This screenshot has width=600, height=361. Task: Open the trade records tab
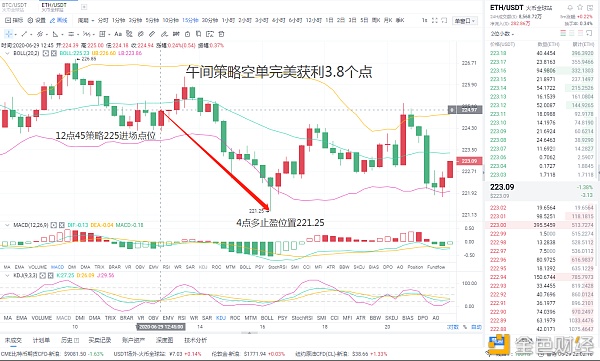tap(99, 340)
